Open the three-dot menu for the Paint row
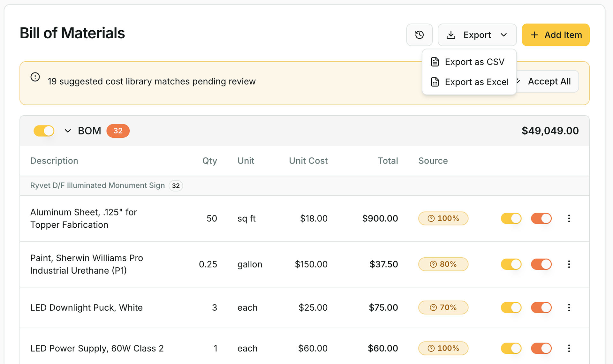 pos(569,264)
